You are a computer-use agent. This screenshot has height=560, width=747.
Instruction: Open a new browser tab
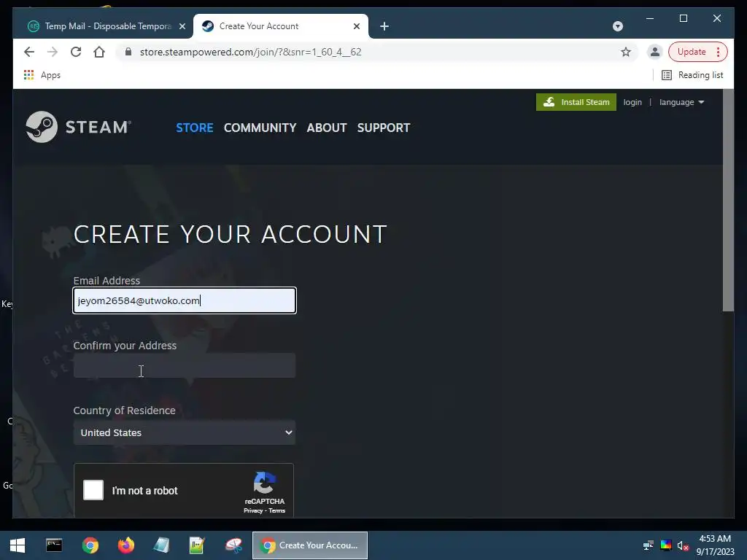(x=384, y=26)
